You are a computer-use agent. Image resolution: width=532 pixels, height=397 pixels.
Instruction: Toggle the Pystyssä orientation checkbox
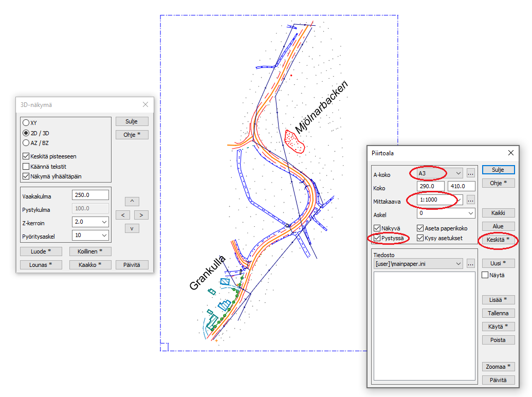[x=377, y=238]
